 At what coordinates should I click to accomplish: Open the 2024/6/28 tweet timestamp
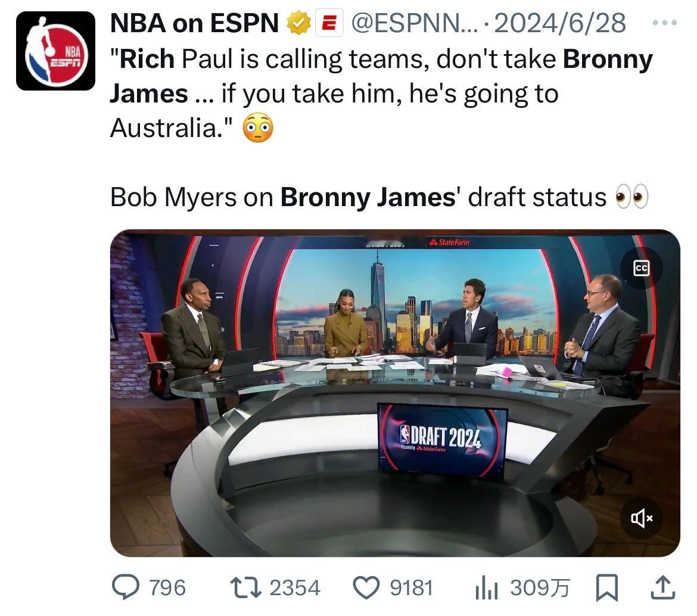(x=560, y=23)
